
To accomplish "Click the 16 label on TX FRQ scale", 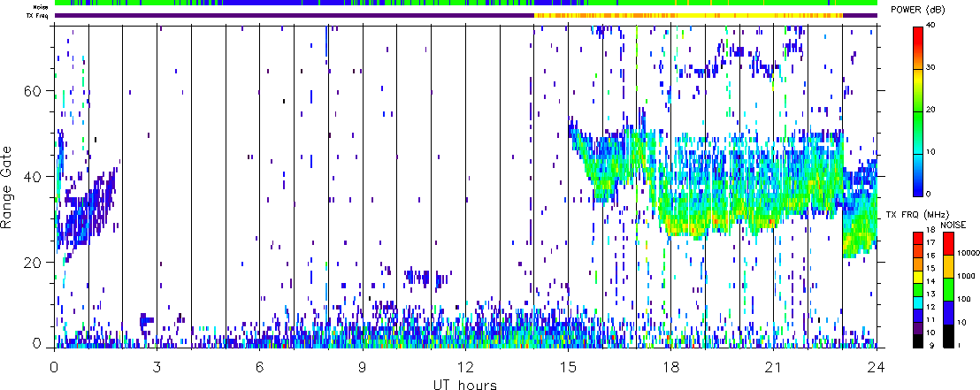I will click(x=930, y=255).
